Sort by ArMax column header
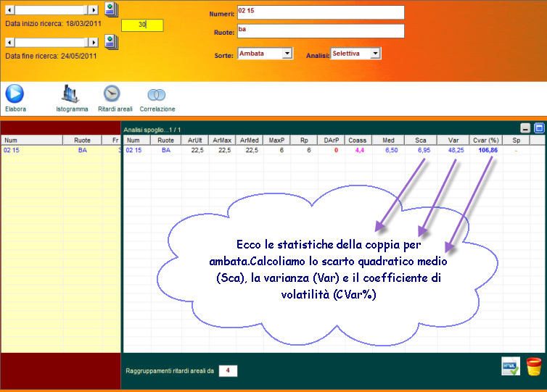547x392 pixels. 222,140
